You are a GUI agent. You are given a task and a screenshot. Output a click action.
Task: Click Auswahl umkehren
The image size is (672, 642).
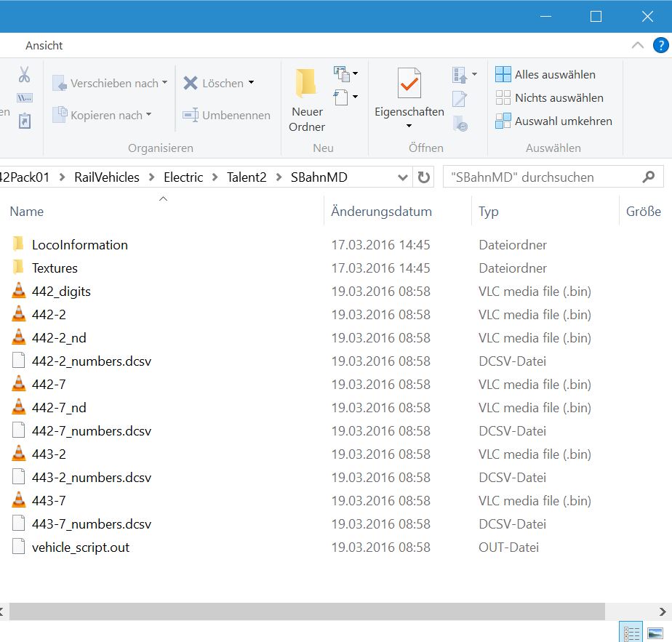coord(563,121)
